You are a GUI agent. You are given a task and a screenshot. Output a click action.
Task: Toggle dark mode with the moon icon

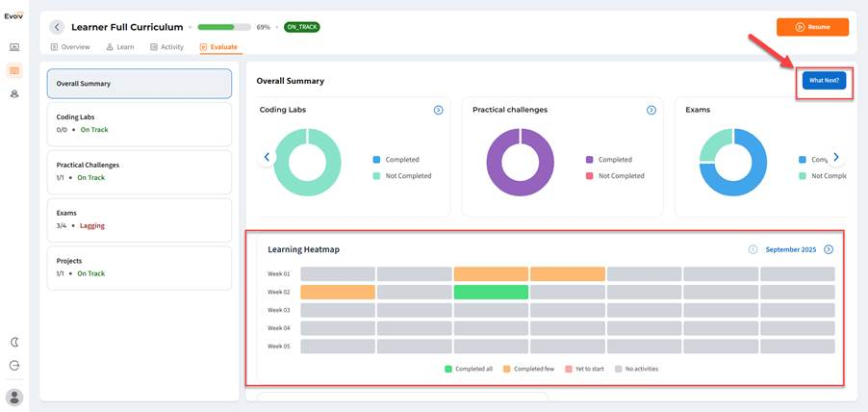point(14,343)
